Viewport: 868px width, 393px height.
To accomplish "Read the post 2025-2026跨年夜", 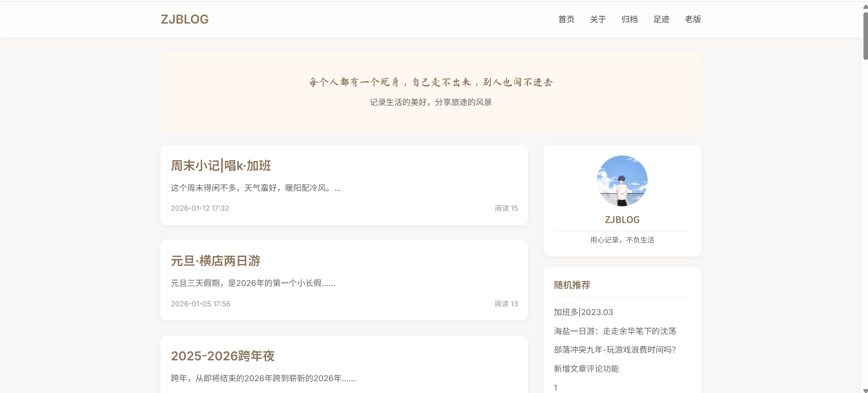I will coord(223,356).
